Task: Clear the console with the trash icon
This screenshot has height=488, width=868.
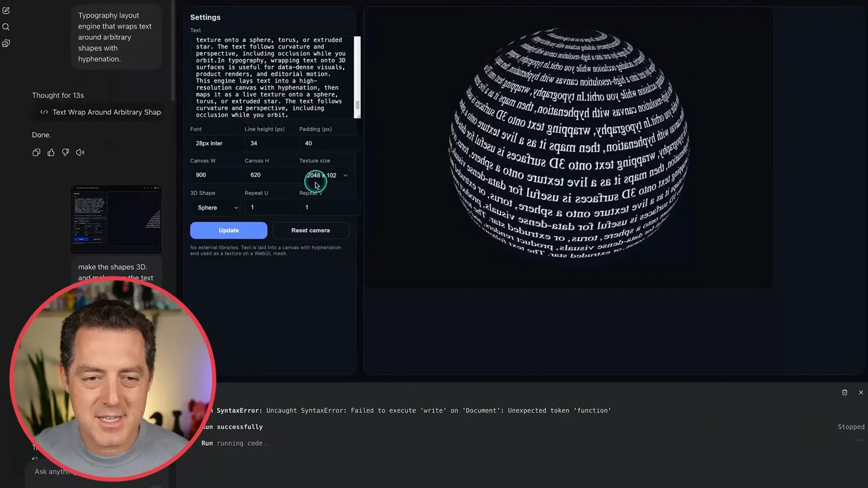Action: click(845, 392)
